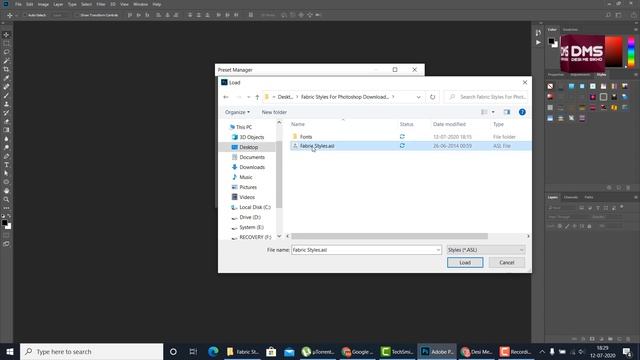Image resolution: width=640 pixels, height=360 pixels.
Task: Switch to the Styles panel tab
Action: (601, 75)
